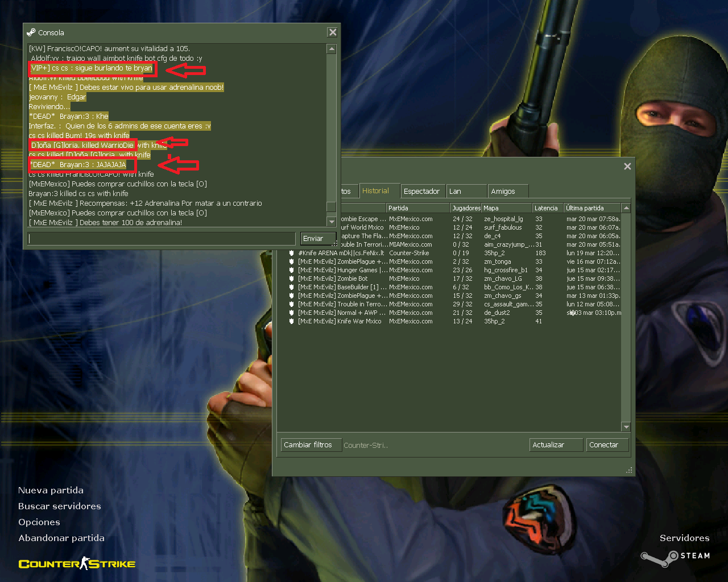Click map cell de_c4
Screen dimensions: 728x582
coord(492,236)
